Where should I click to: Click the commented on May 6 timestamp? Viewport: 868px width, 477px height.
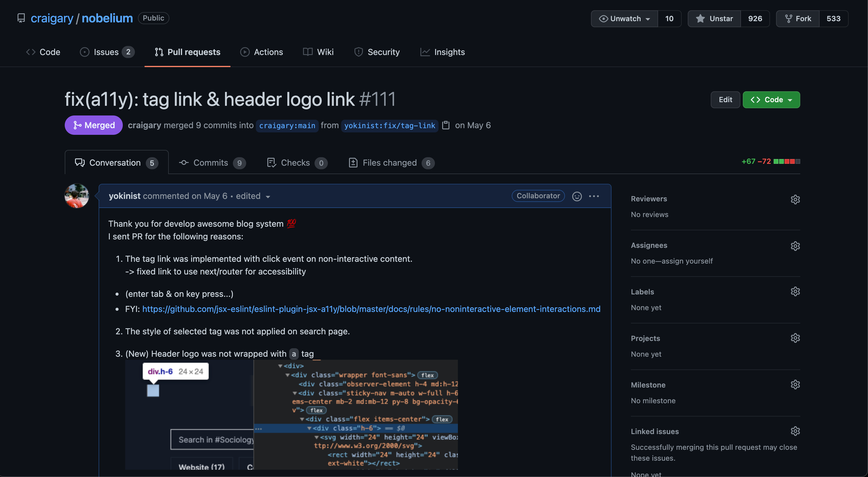(x=185, y=196)
